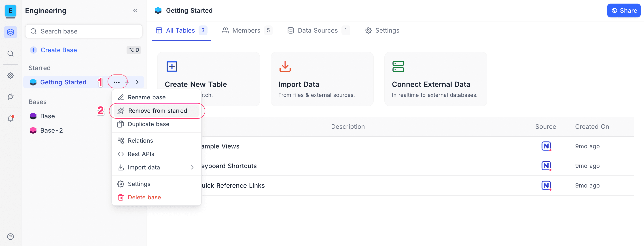Click the sidebar search magnifier icon
Image resolution: width=644 pixels, height=246 pixels.
(10, 54)
